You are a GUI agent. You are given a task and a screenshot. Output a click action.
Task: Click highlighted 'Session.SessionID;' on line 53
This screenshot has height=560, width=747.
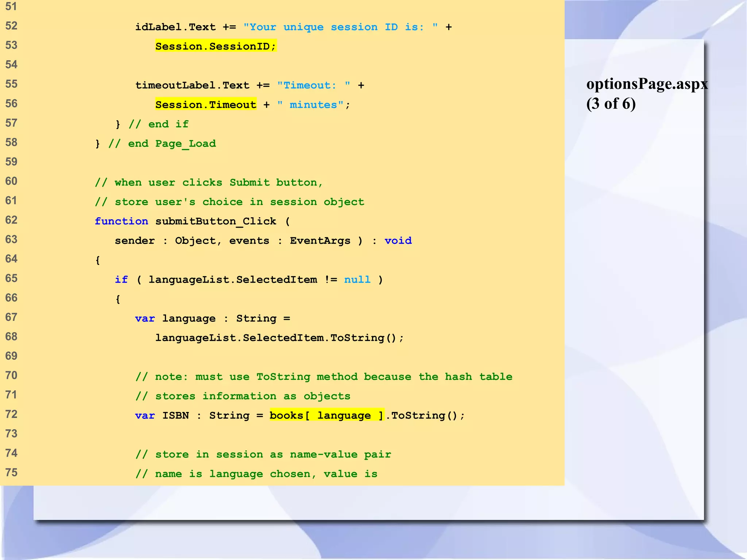(x=216, y=46)
